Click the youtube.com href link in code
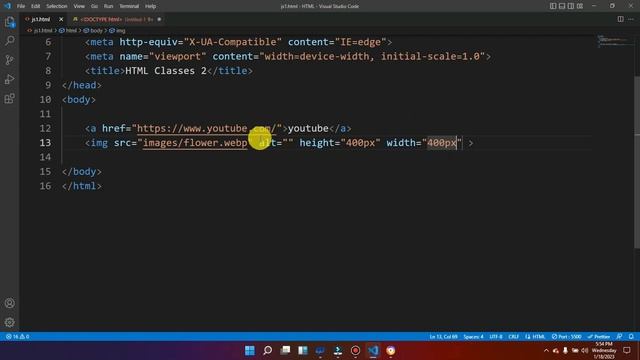 click(207, 129)
